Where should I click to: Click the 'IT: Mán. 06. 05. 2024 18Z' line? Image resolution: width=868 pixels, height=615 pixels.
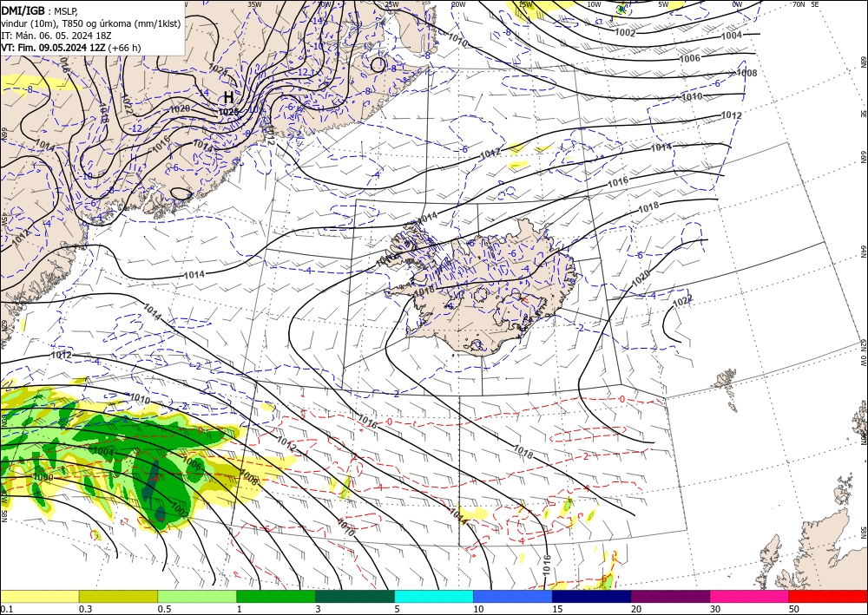tap(56, 36)
